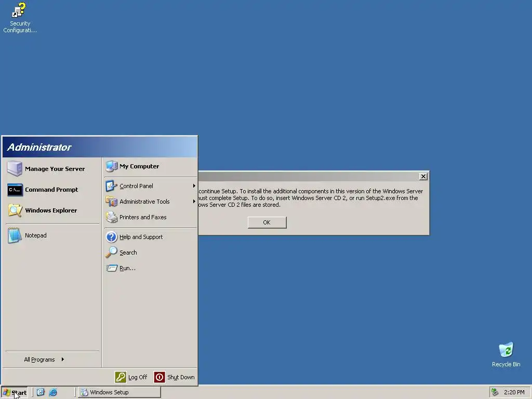The image size is (532, 399).
Task: Click the Administrative Tools label text
Action: (144, 202)
